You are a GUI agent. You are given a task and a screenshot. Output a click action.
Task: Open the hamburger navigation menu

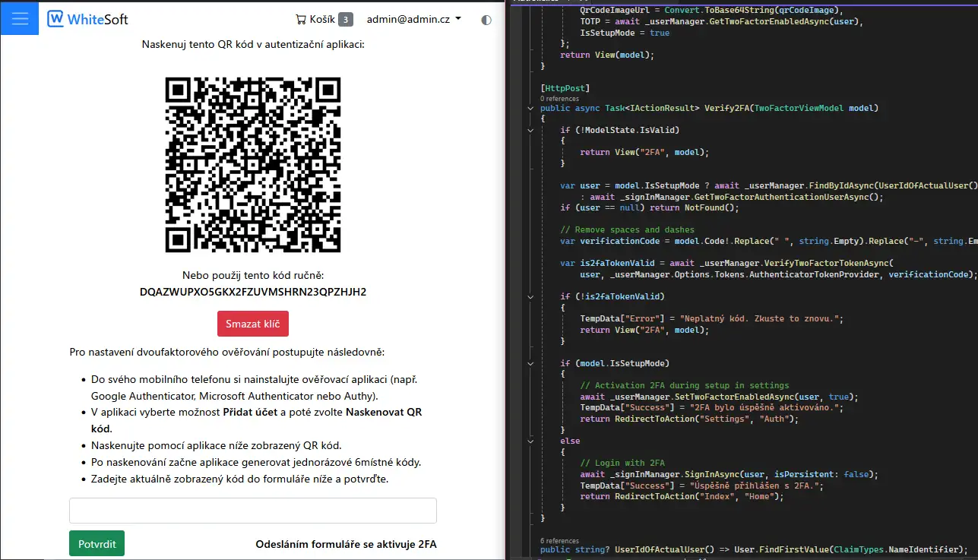coord(20,18)
